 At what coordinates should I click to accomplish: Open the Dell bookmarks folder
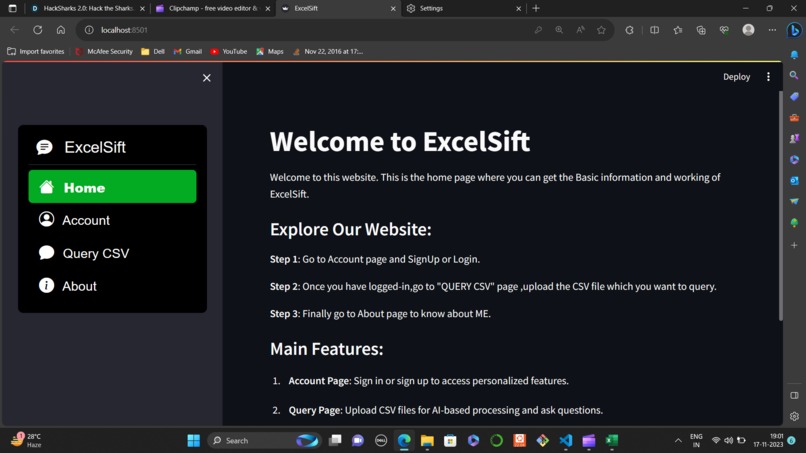click(153, 51)
